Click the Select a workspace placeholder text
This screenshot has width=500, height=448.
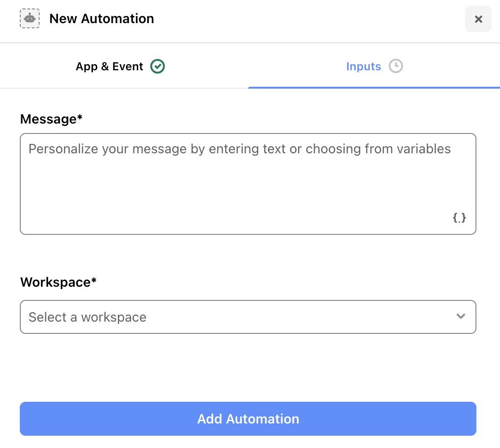pyautogui.click(x=87, y=317)
